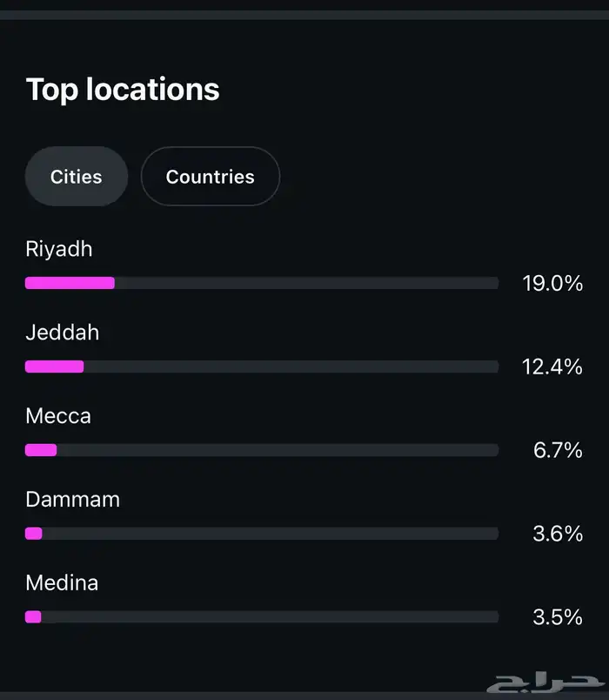The height and width of the screenshot is (700, 609).
Task: Select the Mecca city entry
Action: [57, 416]
